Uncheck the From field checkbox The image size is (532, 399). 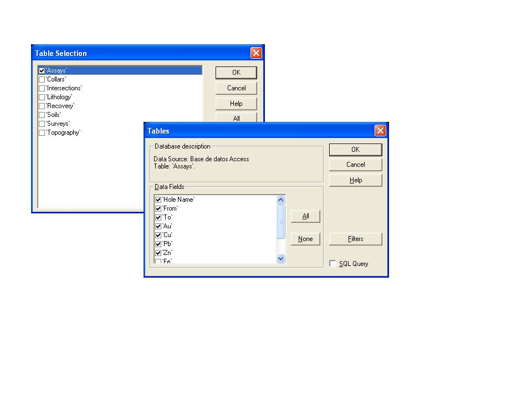(x=158, y=208)
